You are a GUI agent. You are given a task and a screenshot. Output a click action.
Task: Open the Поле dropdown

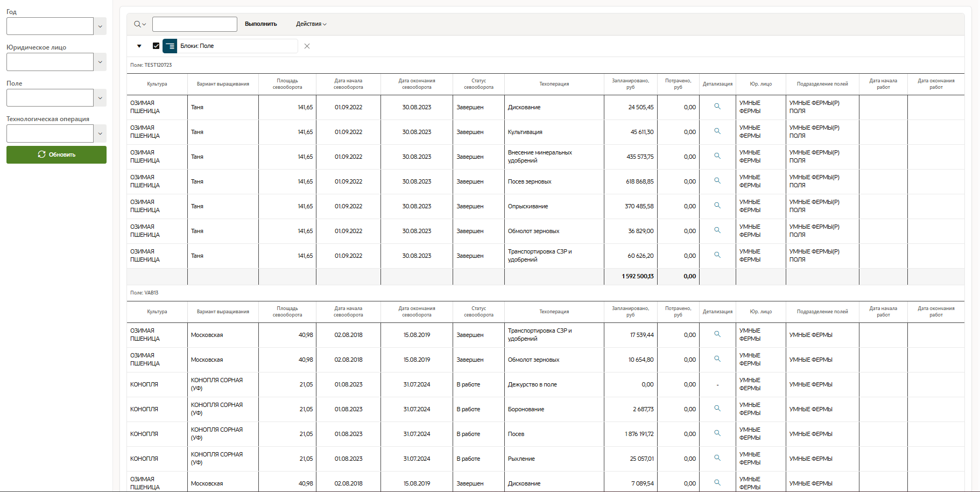point(100,98)
